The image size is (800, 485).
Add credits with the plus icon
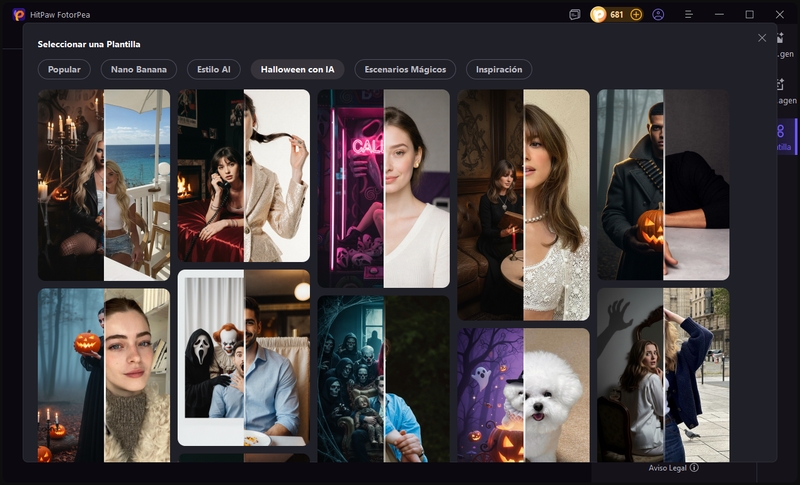pos(636,15)
